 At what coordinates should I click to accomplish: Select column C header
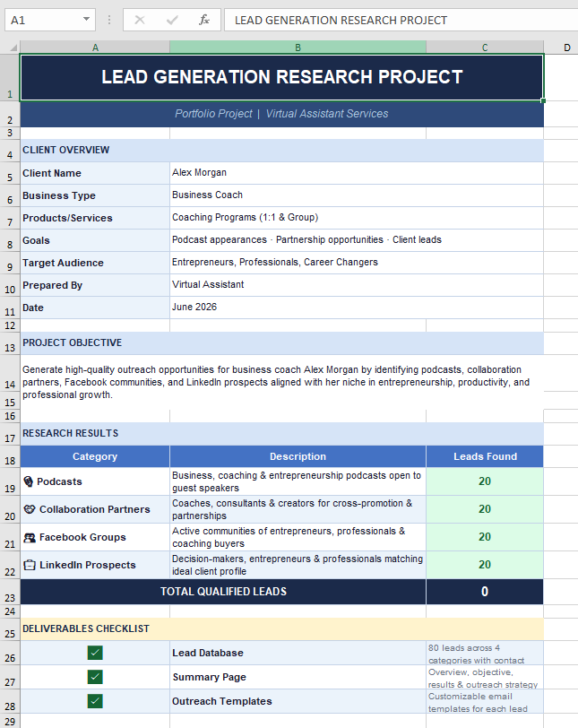(485, 48)
